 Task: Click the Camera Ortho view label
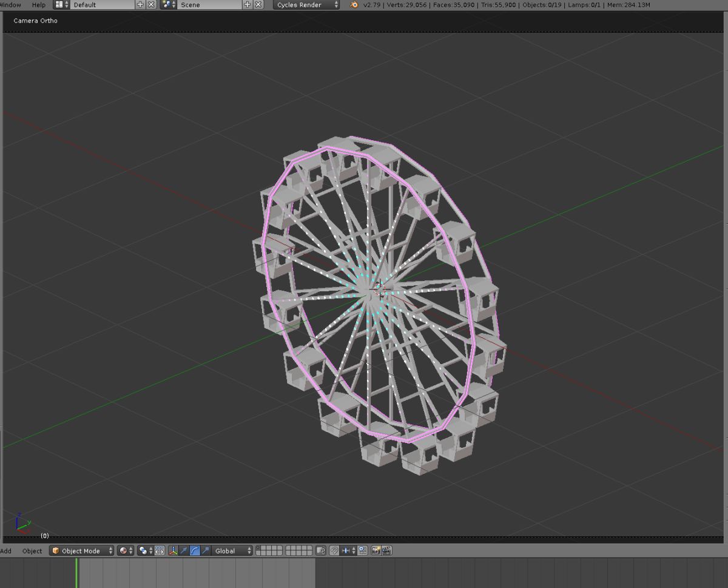pyautogui.click(x=36, y=21)
